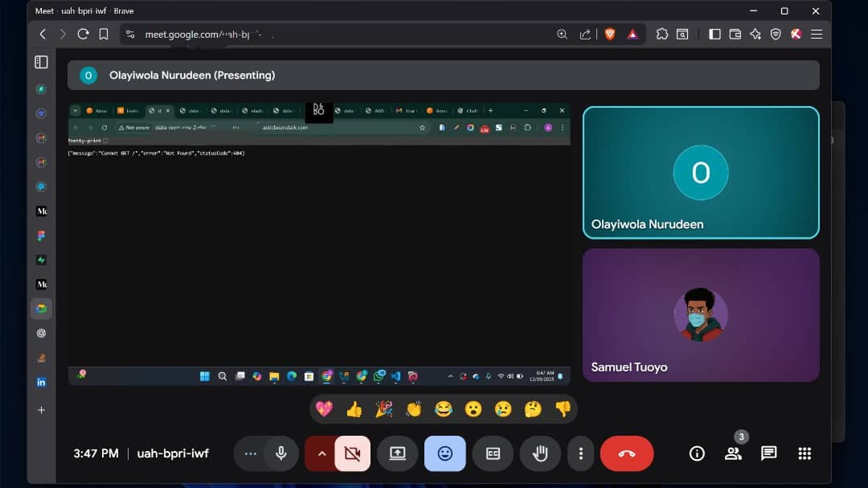Switch to the Figma vertical tab
Screen dimensions: 868x488
point(42,236)
